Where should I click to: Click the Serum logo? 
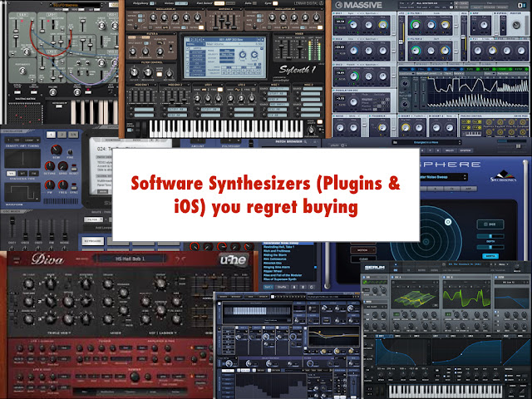(375, 268)
